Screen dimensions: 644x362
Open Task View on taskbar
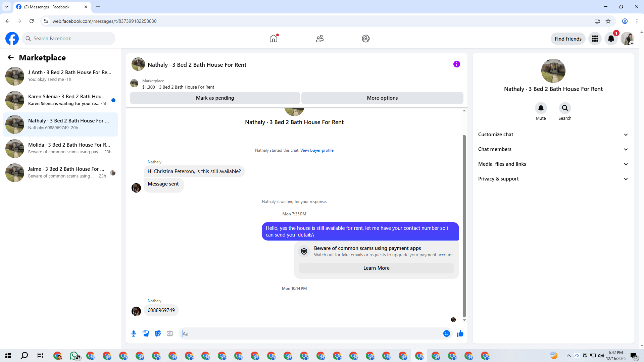coord(40,356)
